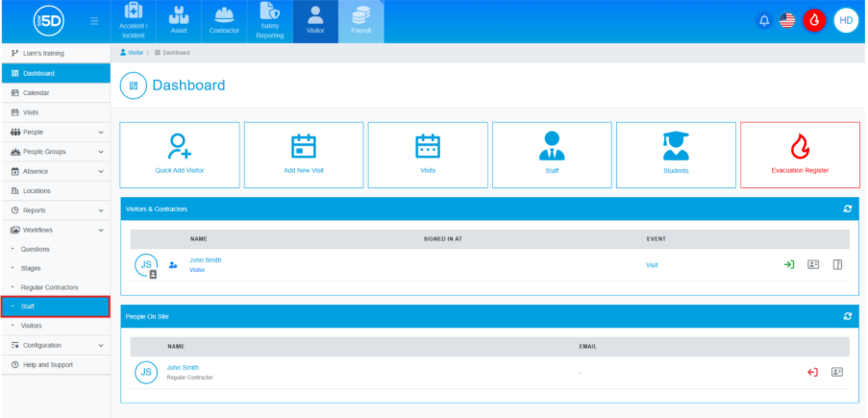Click the hamburger menu icon in header
Screen dimensions: 868x418
tap(93, 20)
